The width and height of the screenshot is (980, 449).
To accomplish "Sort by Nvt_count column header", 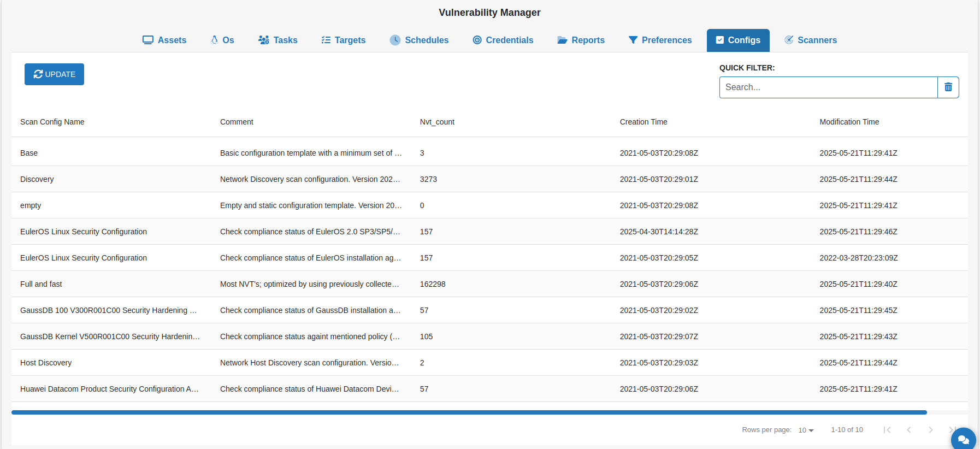I will (x=437, y=122).
